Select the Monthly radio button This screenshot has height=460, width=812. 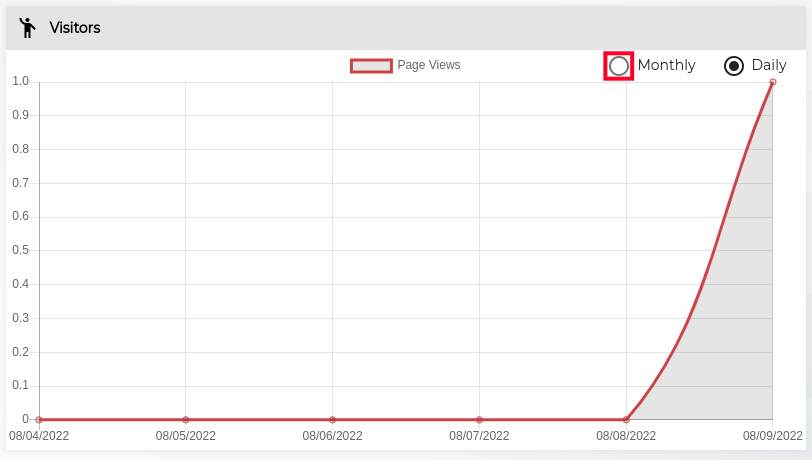(x=619, y=66)
